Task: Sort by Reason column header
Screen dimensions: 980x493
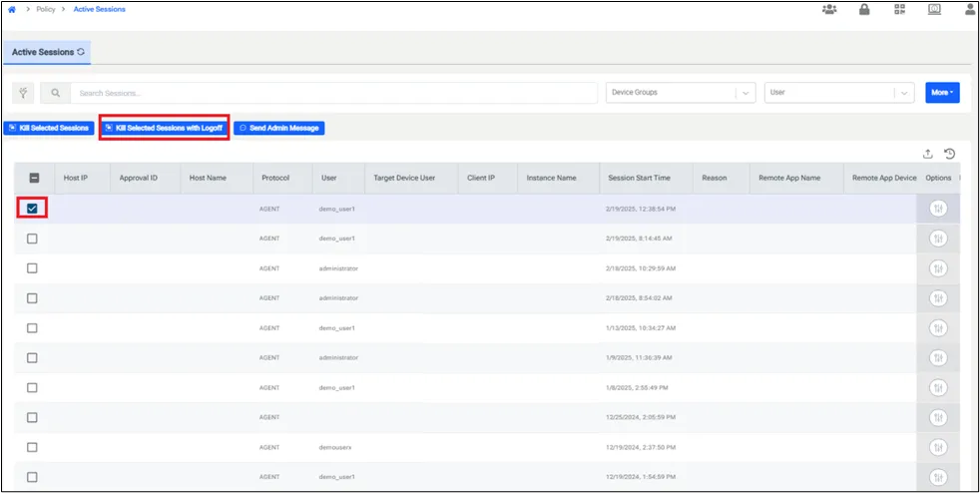Action: [714, 178]
